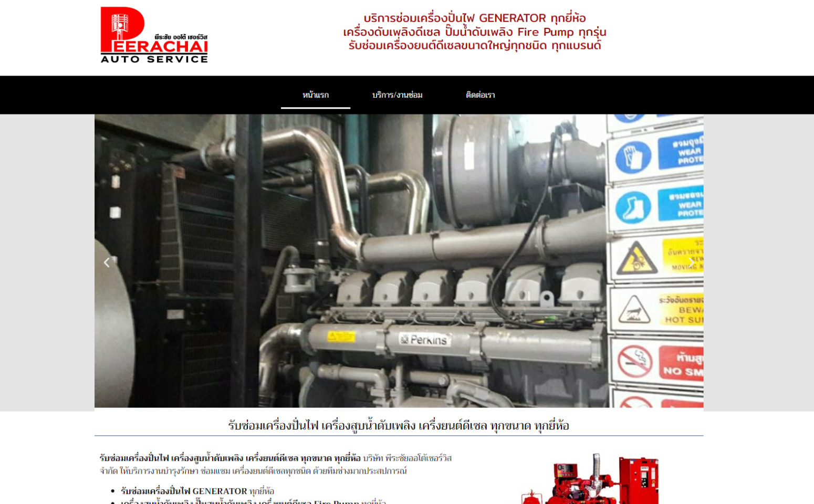Viewport: 814px width, 504px height.
Task: Click the hot surface warning triangle
Action: 634,310
